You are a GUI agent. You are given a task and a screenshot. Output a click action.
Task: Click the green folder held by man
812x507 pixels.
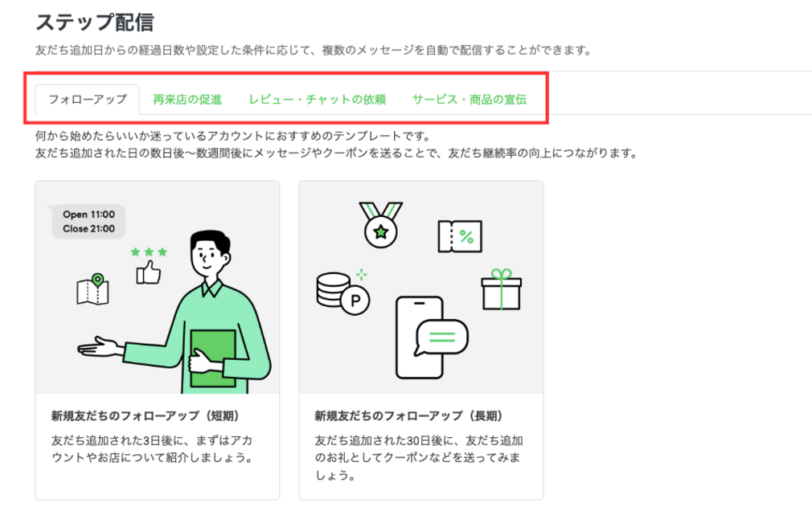point(213,358)
